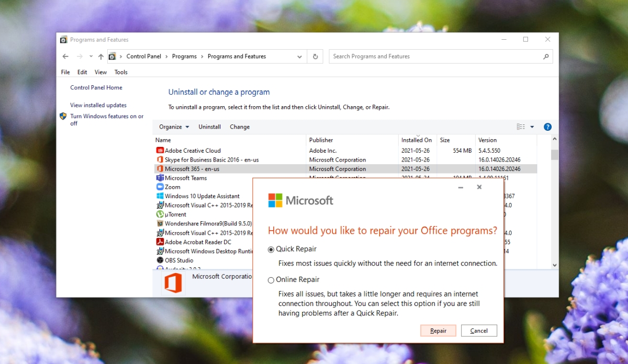Select the Zoom row name
This screenshot has height=364, width=628.
click(173, 187)
